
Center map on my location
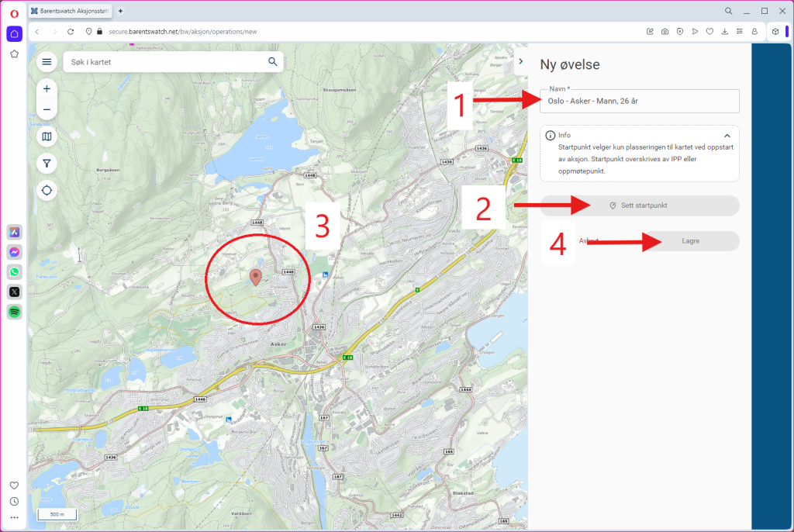(47, 190)
